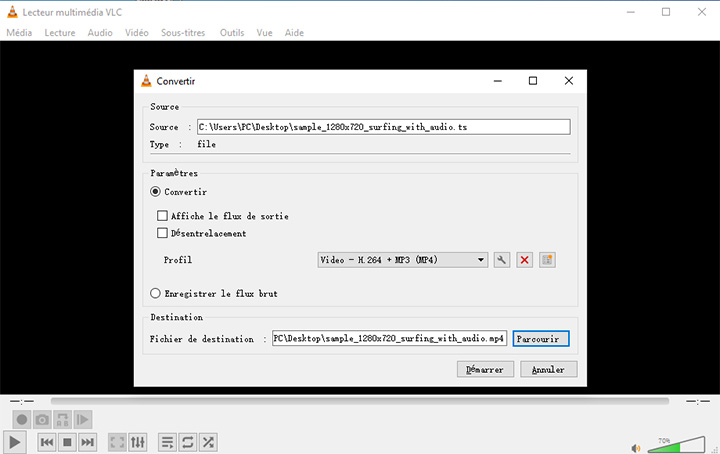Take a snapshot with camera icon

click(x=42, y=420)
